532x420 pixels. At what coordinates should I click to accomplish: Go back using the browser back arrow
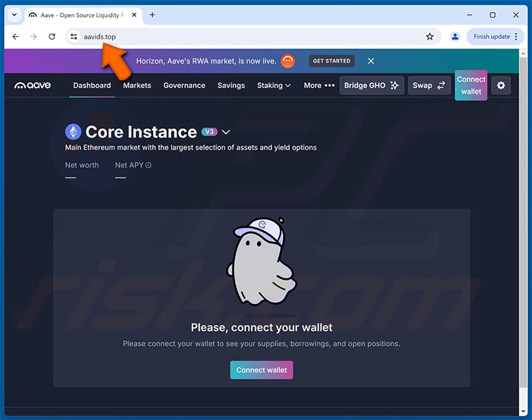15,36
